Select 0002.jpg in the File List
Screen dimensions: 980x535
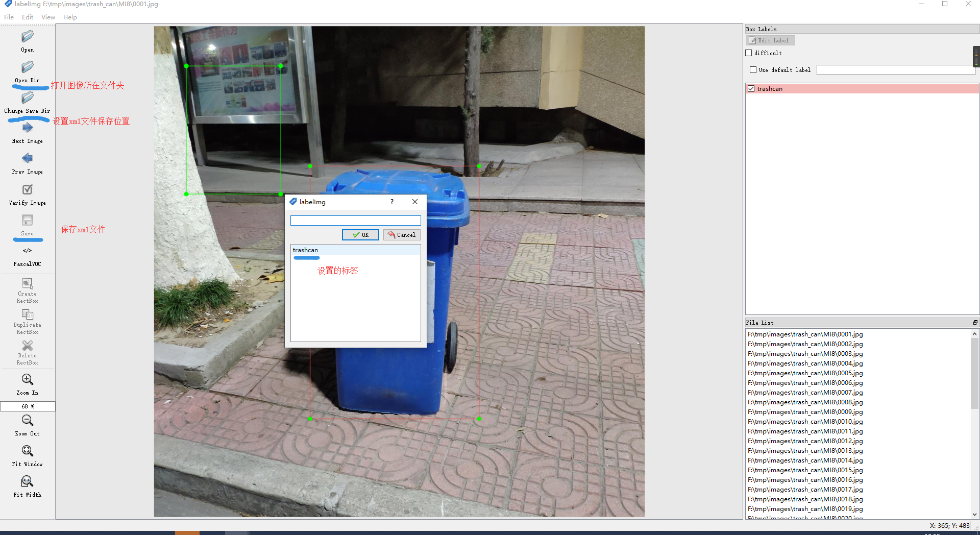point(805,344)
